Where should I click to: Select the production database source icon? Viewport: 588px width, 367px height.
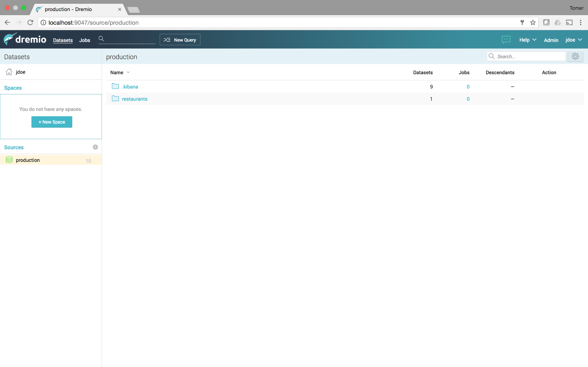point(9,160)
